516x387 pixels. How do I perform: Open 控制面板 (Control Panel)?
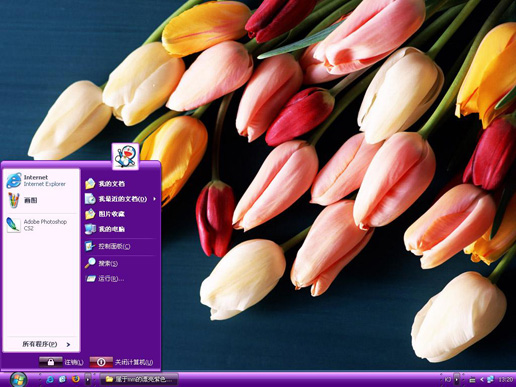(120, 246)
